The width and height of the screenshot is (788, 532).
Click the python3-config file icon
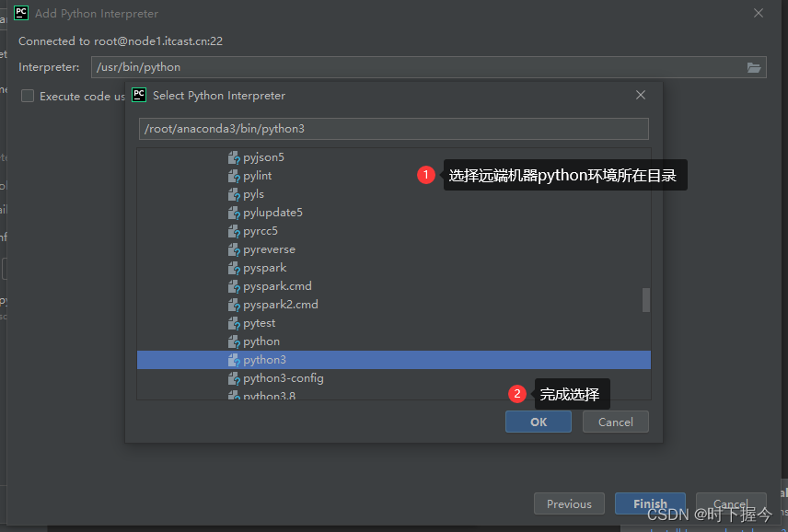click(234, 379)
